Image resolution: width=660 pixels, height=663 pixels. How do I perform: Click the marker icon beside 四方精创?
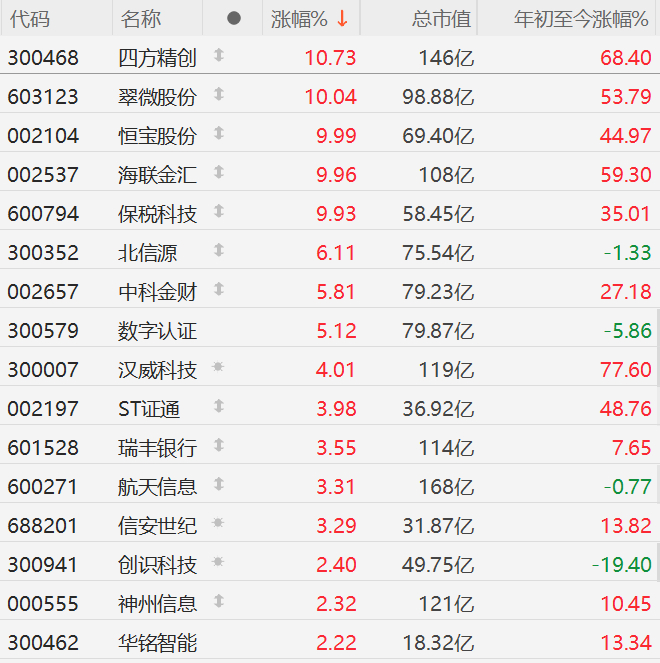219,55
